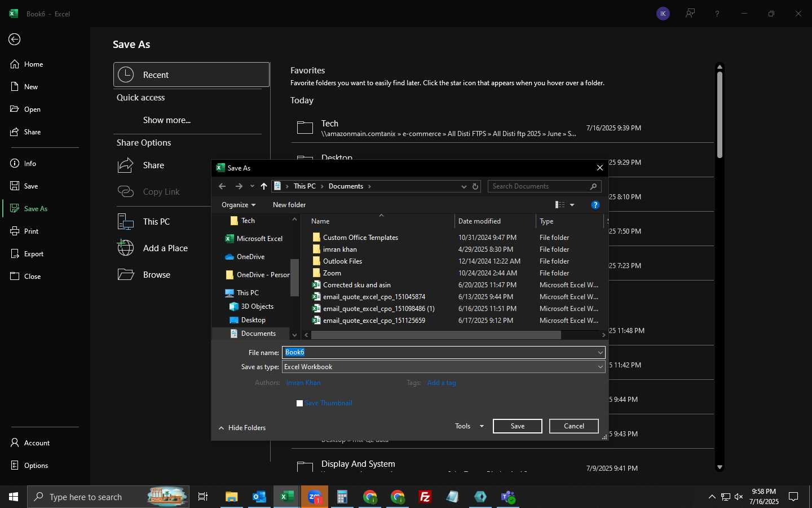Enable the Save Thumbnail checkbox

click(300, 403)
